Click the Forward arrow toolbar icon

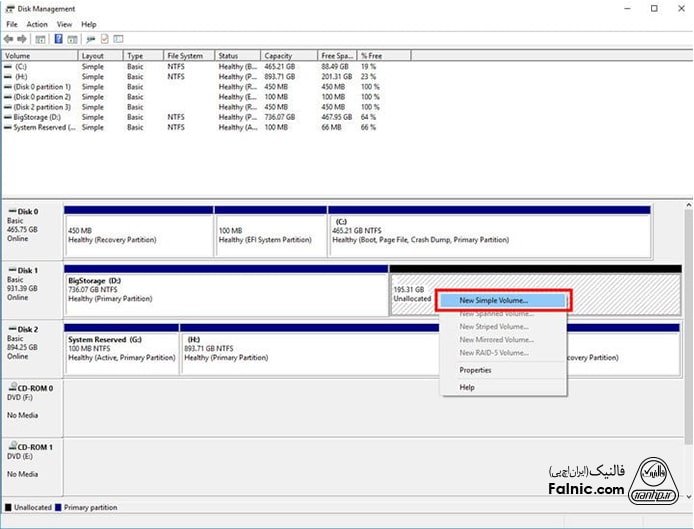pyautogui.click(x=23, y=39)
